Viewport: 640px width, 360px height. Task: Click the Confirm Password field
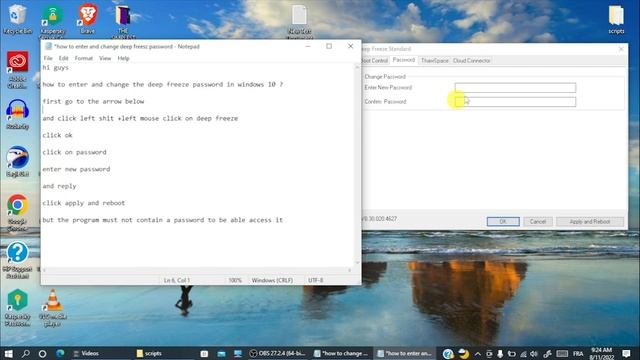515,102
